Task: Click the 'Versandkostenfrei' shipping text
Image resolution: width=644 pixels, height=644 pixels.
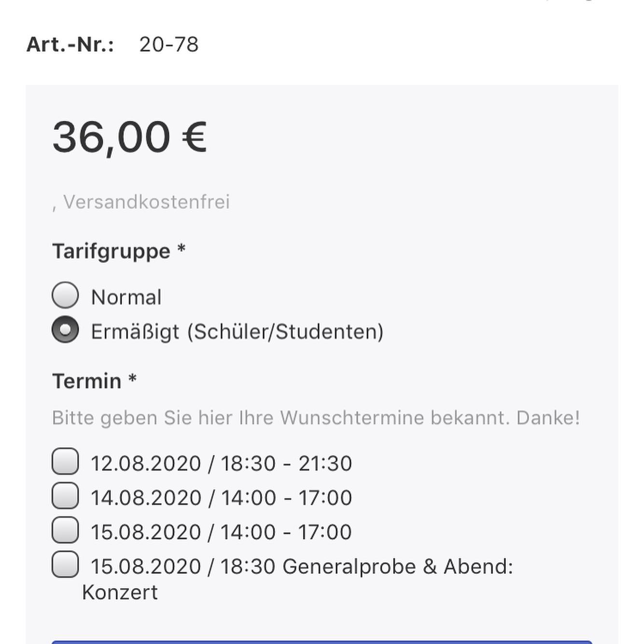Action: (x=146, y=202)
